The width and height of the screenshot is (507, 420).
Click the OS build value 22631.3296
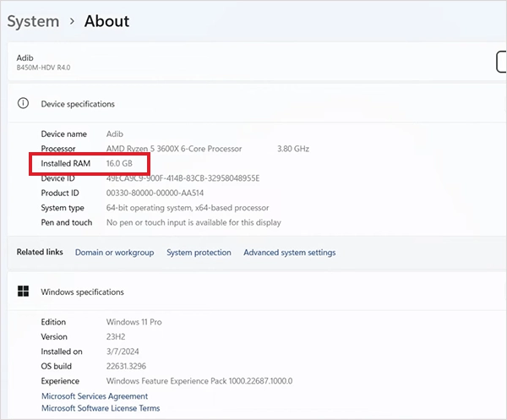click(126, 366)
